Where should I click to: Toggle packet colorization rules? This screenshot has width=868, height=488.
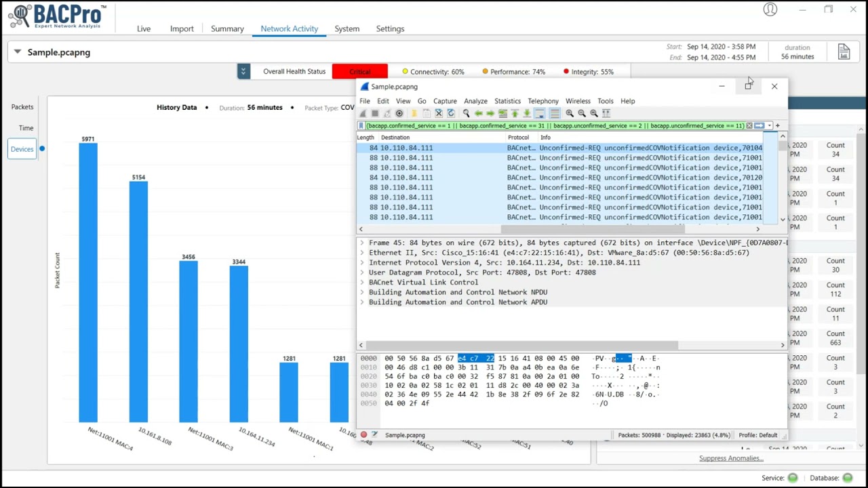555,113
